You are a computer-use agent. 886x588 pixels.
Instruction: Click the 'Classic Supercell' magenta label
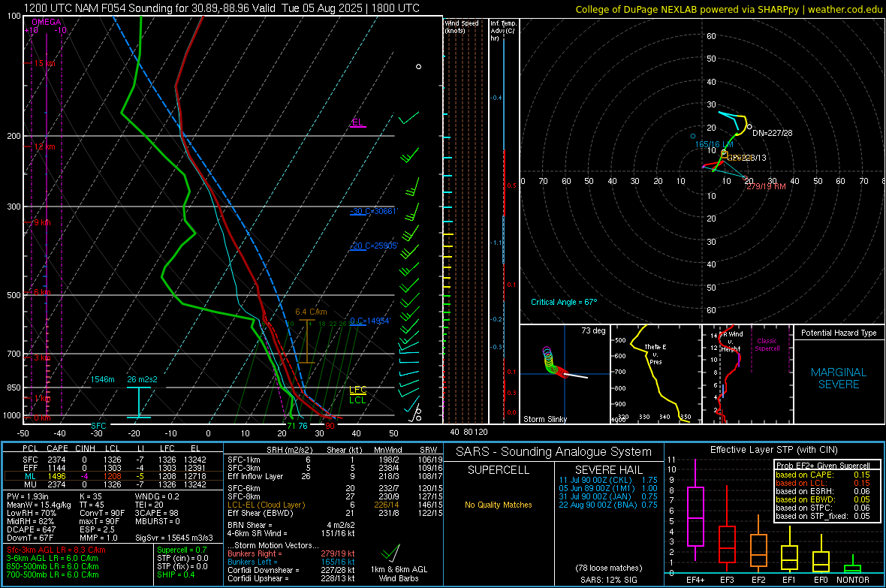(767, 345)
